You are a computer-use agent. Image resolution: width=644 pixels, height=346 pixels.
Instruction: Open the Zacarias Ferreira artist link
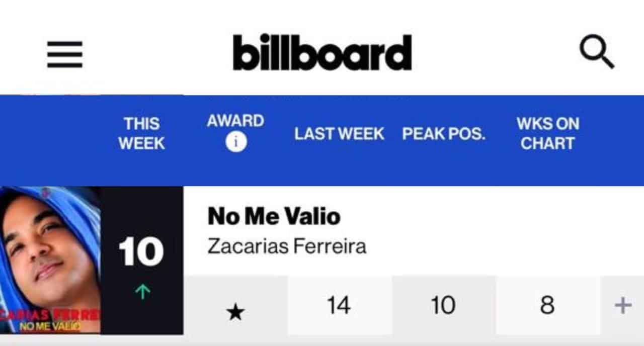pyautogui.click(x=287, y=246)
